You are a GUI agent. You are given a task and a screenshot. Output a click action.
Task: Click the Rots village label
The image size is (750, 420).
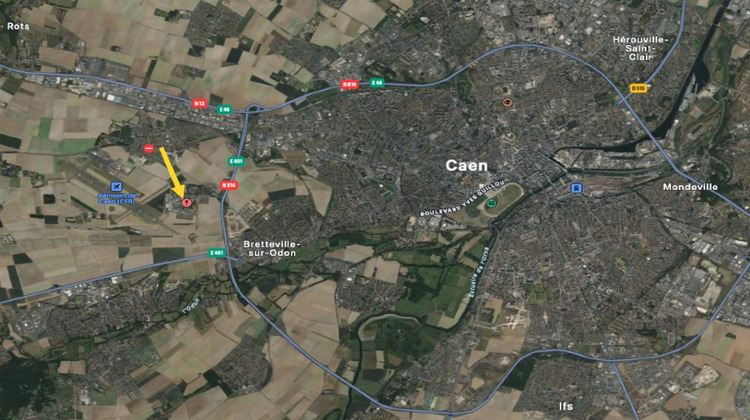tap(18, 26)
